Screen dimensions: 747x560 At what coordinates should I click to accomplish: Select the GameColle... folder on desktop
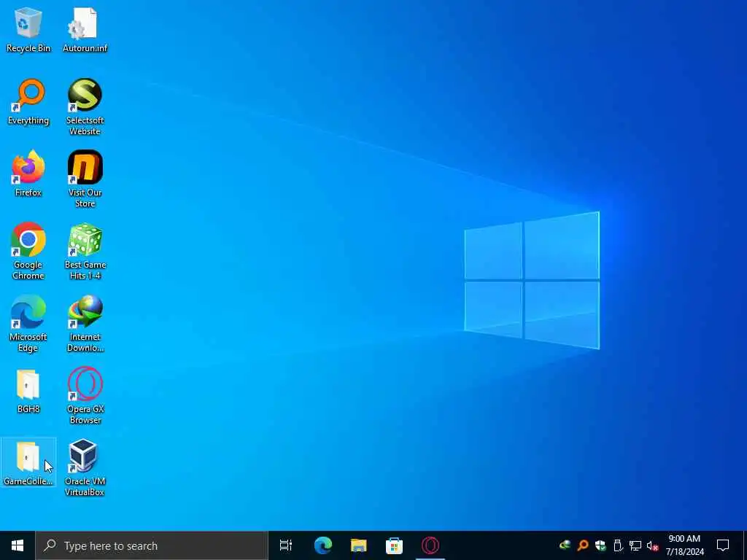pos(28,463)
